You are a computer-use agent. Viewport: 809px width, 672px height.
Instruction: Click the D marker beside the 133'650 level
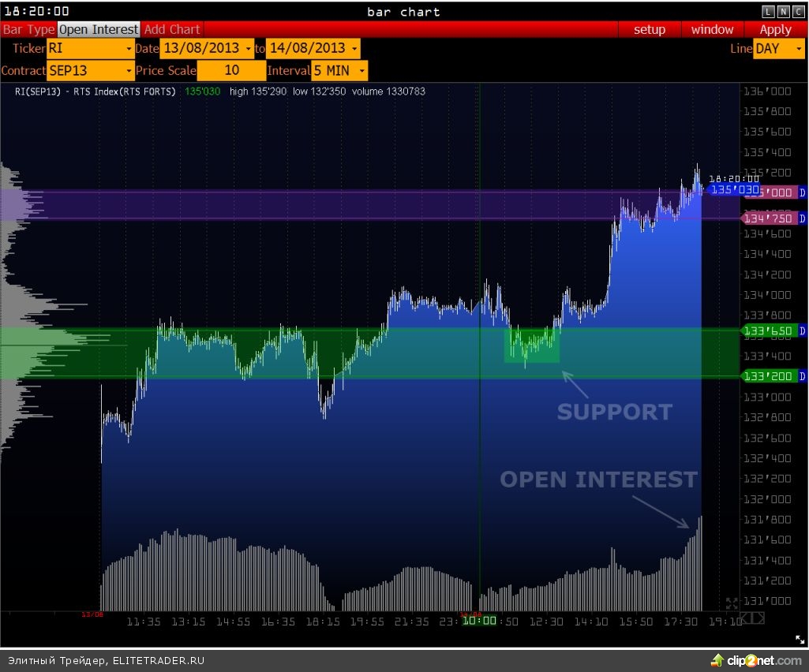coord(803,330)
